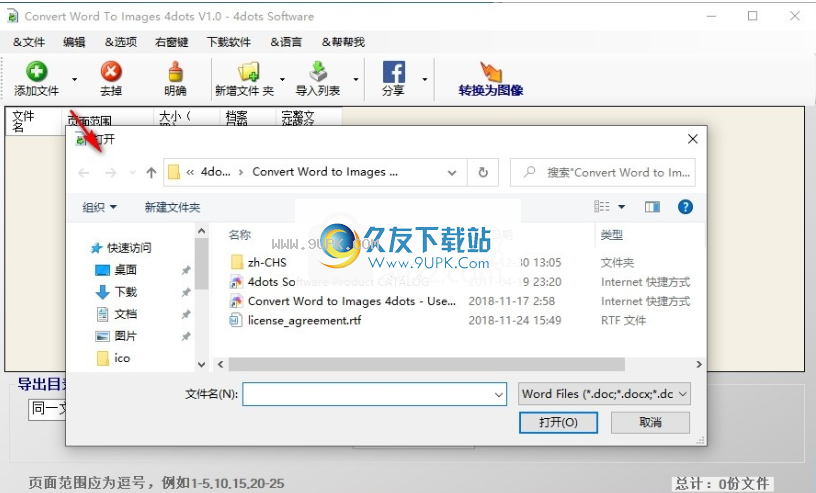
Task: Click the navigation pane scroll down arrow
Action: tap(202, 365)
